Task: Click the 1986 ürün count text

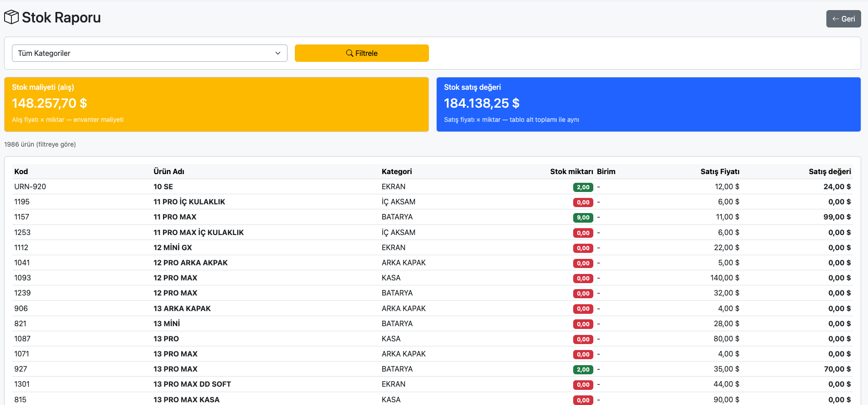Action: click(40, 144)
